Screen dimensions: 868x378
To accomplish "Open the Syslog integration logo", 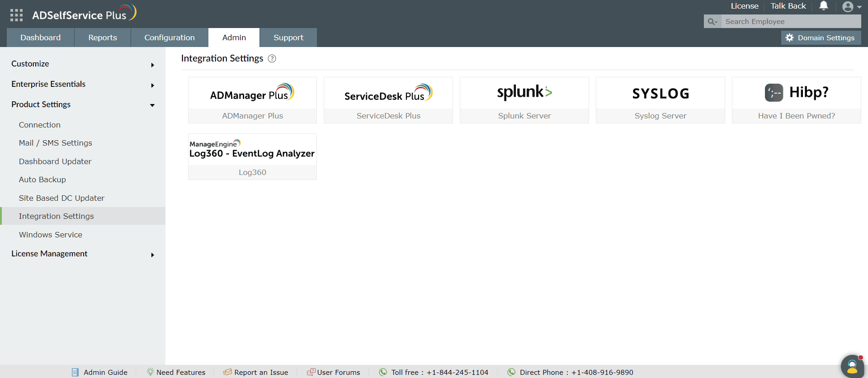I will tap(660, 93).
